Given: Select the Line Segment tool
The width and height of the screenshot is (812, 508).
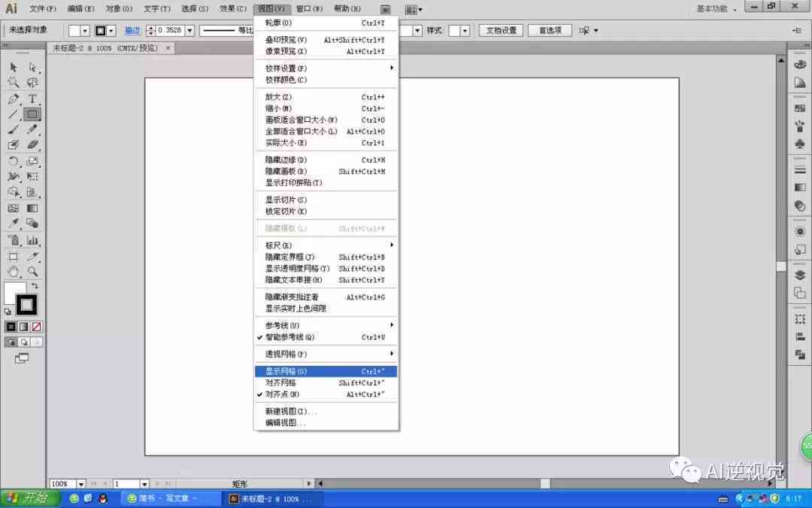Looking at the screenshot, I should (x=14, y=114).
